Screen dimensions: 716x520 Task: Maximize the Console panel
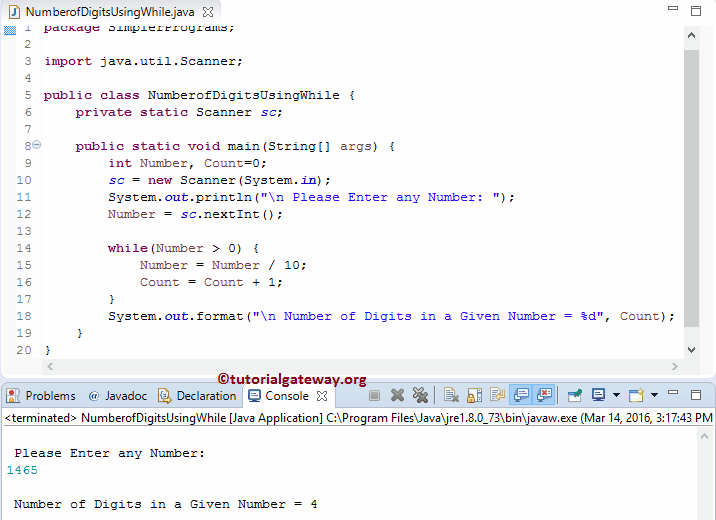(696, 395)
